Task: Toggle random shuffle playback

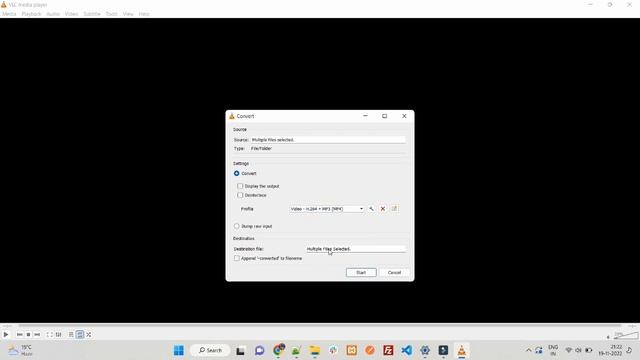Action: click(x=89, y=335)
